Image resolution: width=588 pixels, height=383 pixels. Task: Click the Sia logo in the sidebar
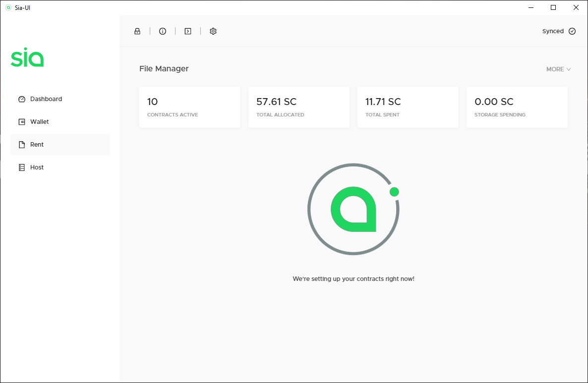pyautogui.click(x=27, y=57)
